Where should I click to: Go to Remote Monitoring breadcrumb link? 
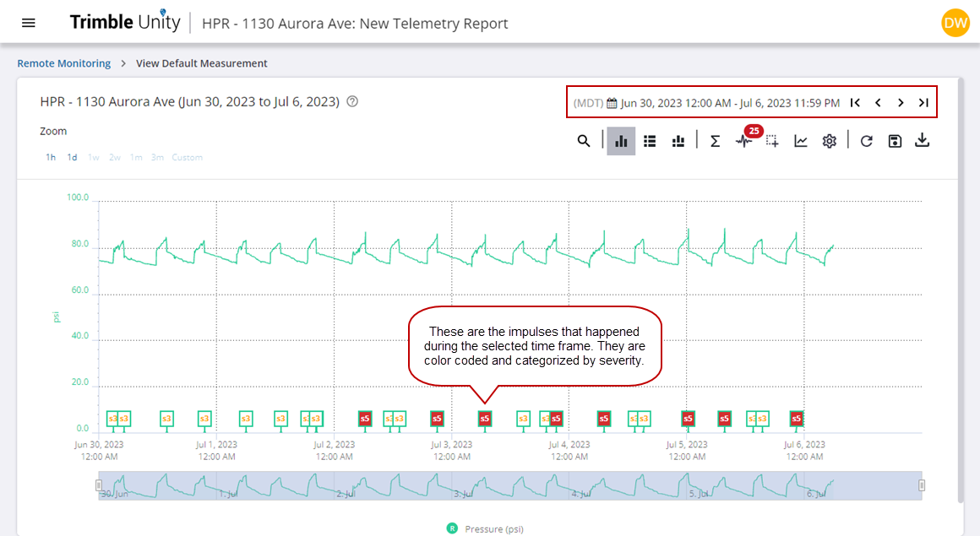click(64, 63)
